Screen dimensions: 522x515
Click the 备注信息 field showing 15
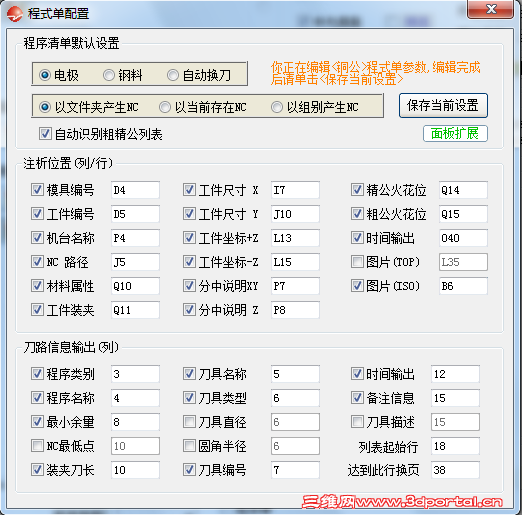click(x=455, y=398)
